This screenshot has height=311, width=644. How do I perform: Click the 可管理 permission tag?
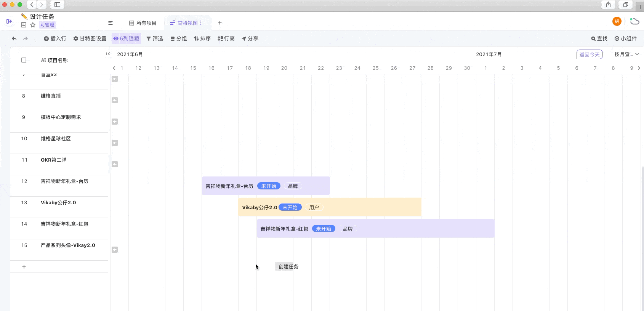pos(47,25)
